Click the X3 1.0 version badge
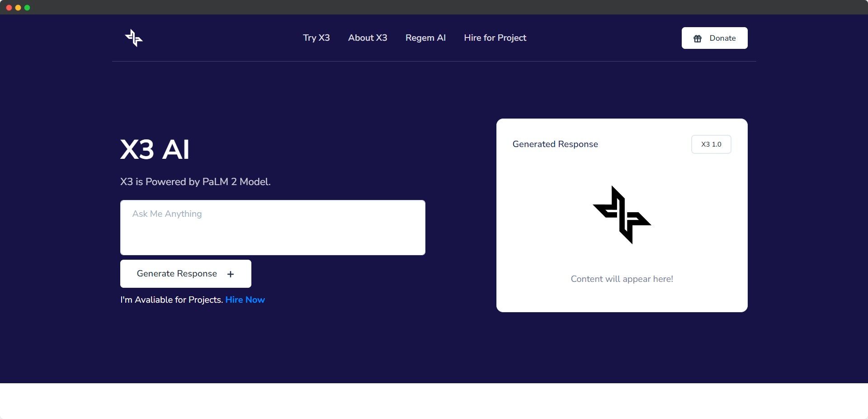Screen dimensions: 868x419 click(x=711, y=144)
